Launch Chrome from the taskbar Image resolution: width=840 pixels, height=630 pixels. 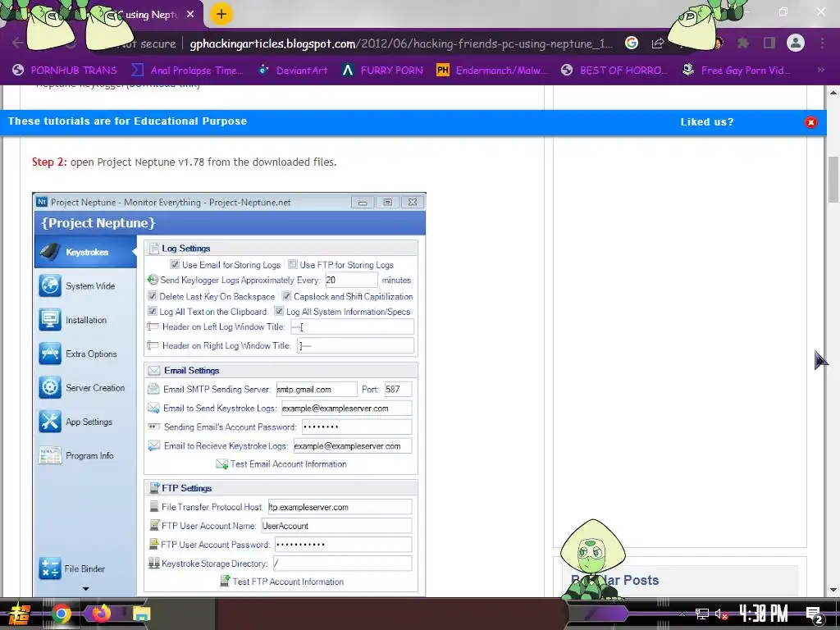(x=61, y=614)
